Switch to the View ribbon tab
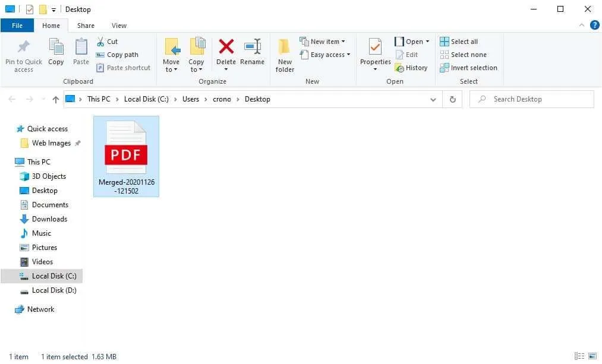Viewport: 602px width, 364px height. pos(119,26)
